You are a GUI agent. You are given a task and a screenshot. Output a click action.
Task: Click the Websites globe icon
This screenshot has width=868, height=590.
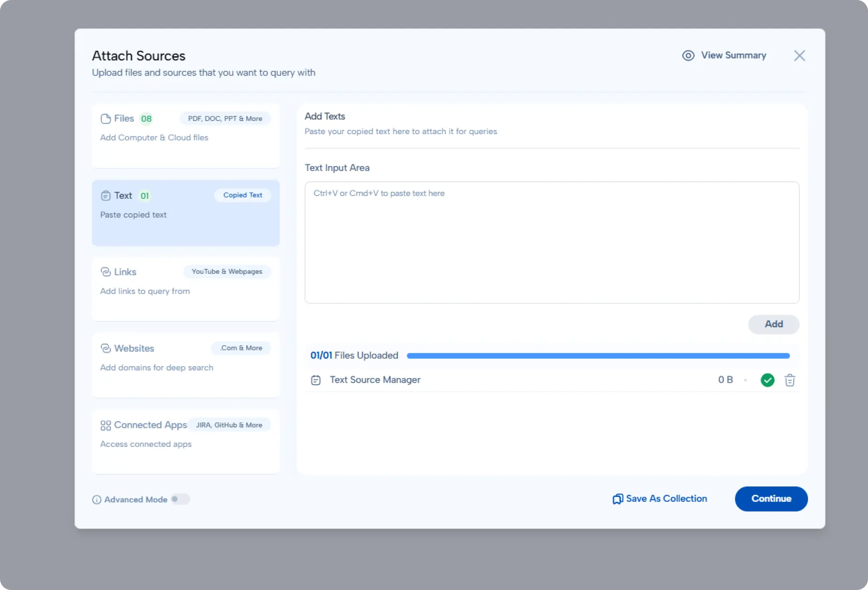click(x=106, y=348)
